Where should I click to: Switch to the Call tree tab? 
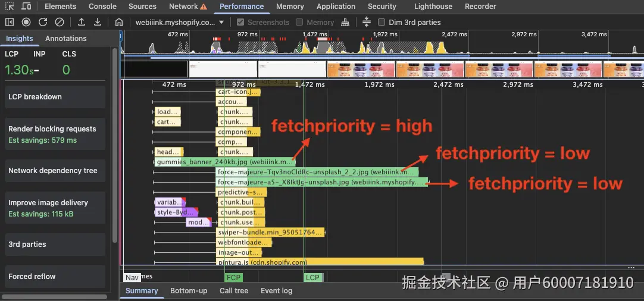coord(234,291)
